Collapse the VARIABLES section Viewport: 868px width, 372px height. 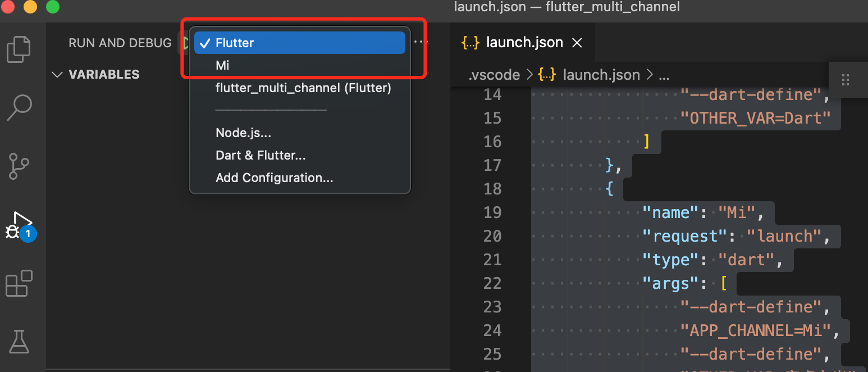pyautogui.click(x=57, y=74)
